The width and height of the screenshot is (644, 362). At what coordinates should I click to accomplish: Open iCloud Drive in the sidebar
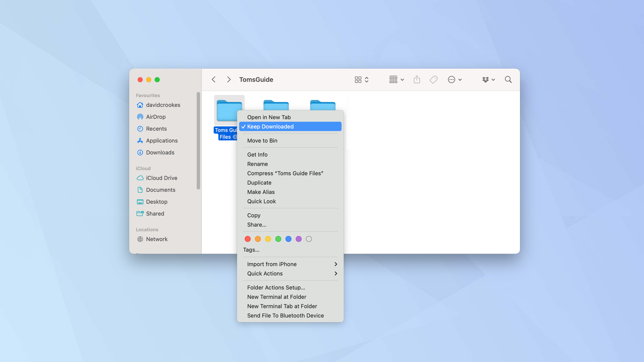pos(161,178)
